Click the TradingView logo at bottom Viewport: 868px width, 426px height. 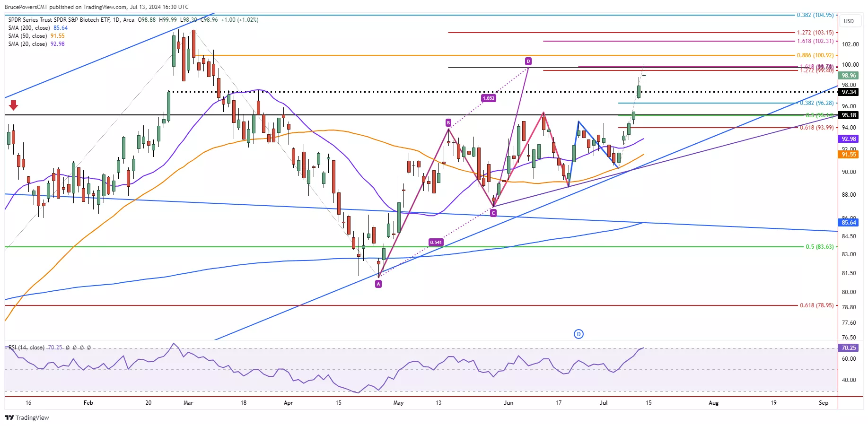(x=27, y=417)
